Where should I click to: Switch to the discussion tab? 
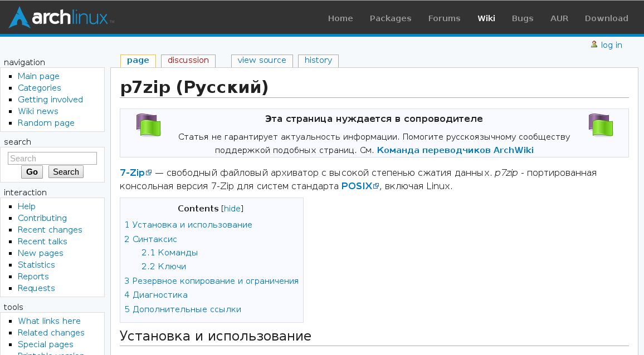pyautogui.click(x=188, y=60)
